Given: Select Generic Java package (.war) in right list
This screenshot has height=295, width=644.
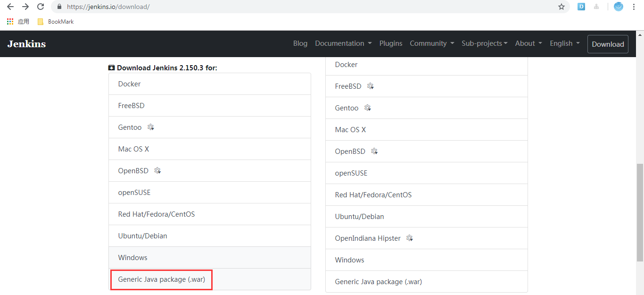Looking at the screenshot, I should point(427,282).
